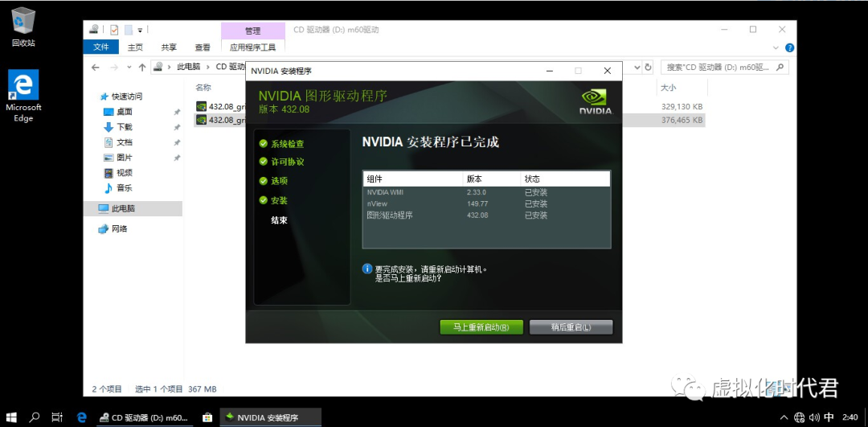Select the 许可协议 step checkmark
The height and width of the screenshot is (427, 868).
(x=264, y=162)
